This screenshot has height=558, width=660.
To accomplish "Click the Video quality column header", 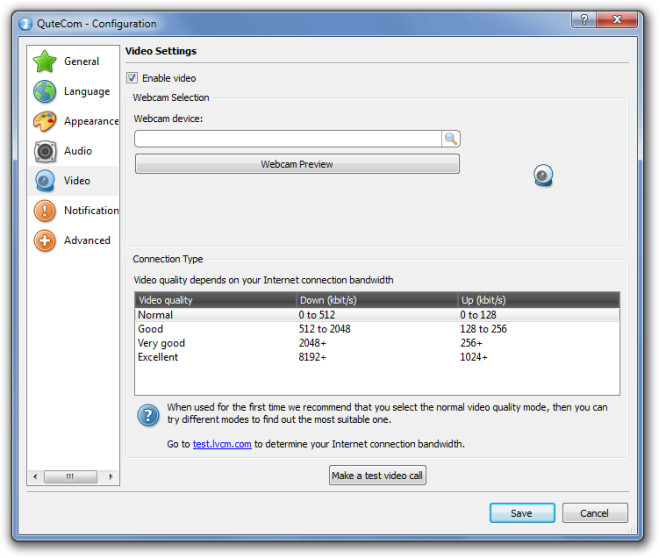I will coord(216,300).
